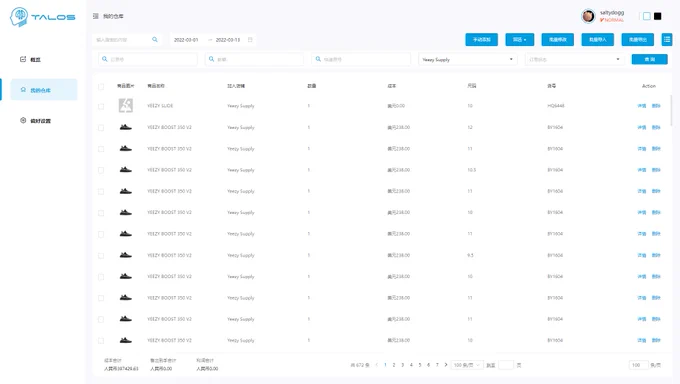Check the checkbox for the size 9.5 row
This screenshot has width=680, height=384.
[101, 256]
